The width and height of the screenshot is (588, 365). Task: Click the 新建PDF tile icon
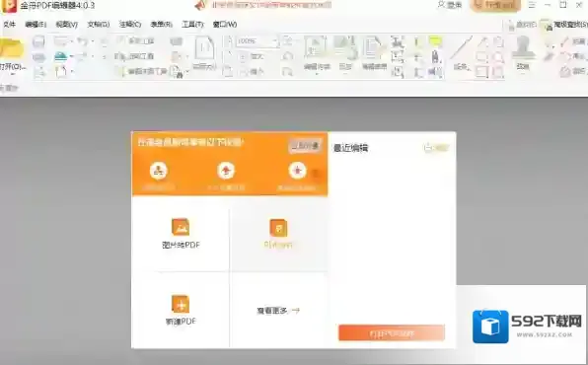(181, 304)
